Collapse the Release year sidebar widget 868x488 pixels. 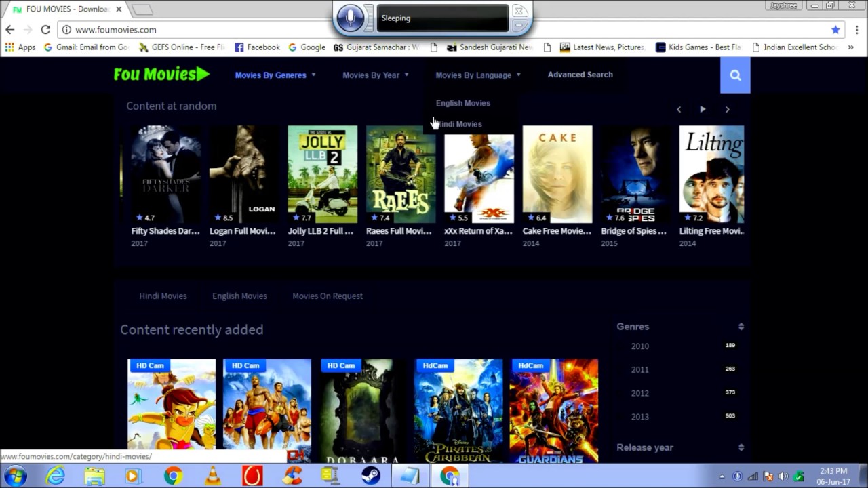pyautogui.click(x=741, y=447)
